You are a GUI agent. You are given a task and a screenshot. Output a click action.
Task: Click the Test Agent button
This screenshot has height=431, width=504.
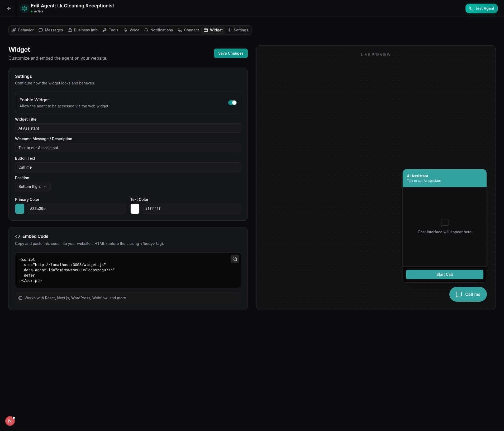(x=481, y=8)
